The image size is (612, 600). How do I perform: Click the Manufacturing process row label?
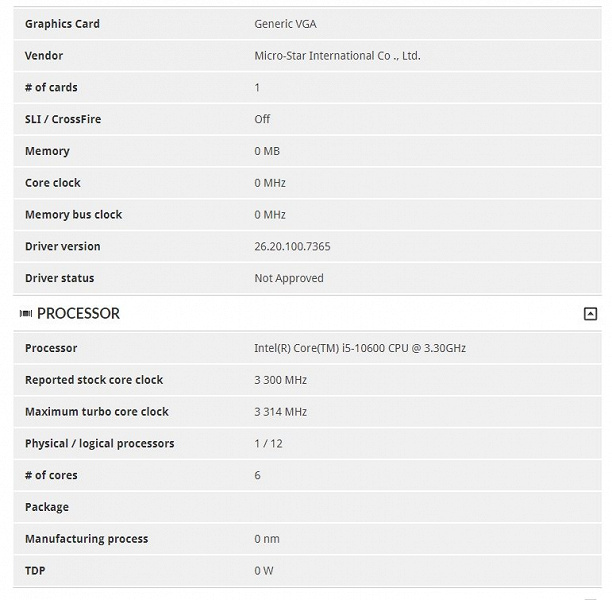pos(86,539)
